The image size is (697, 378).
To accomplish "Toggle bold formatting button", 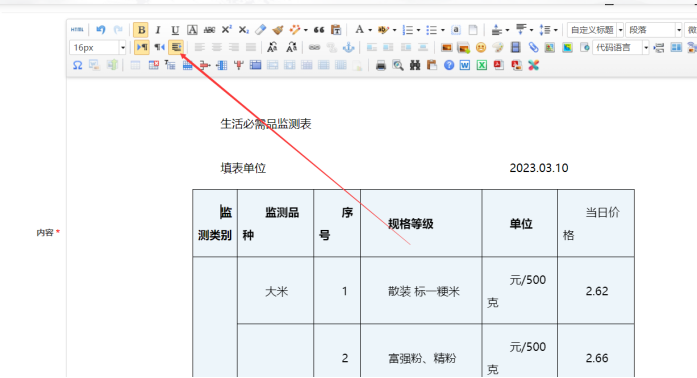I will pyautogui.click(x=141, y=30).
